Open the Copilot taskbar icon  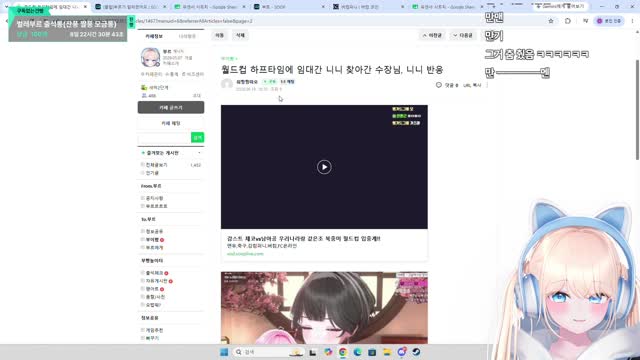coord(328,352)
